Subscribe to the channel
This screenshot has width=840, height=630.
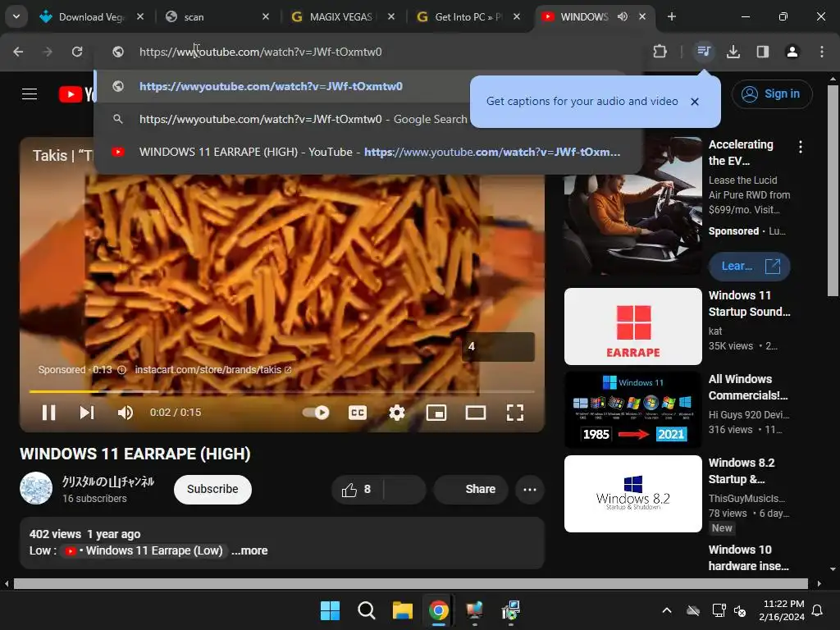212,489
